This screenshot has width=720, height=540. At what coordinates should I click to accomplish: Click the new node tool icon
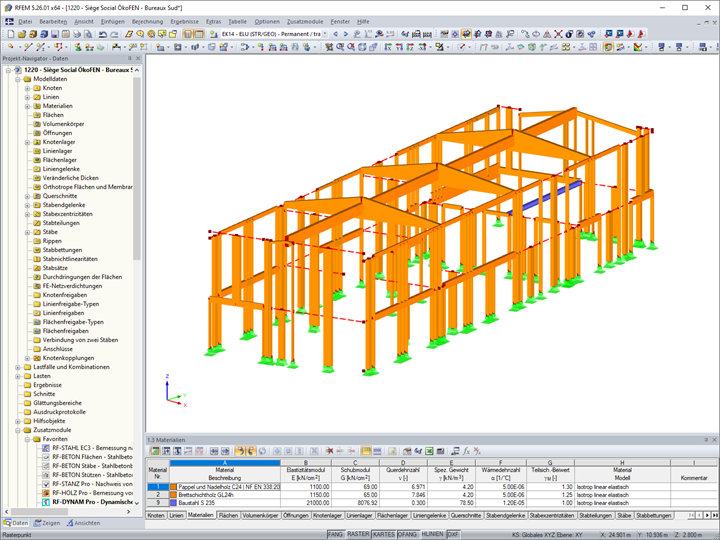click(x=11, y=47)
